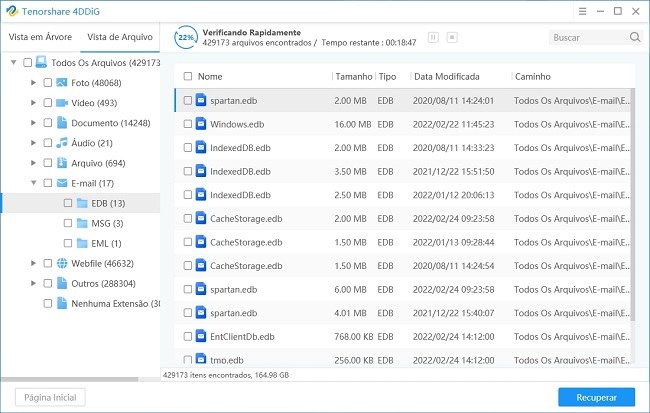Click the Áudio music note icon
Screen dimensions: 650x413
click(x=62, y=143)
